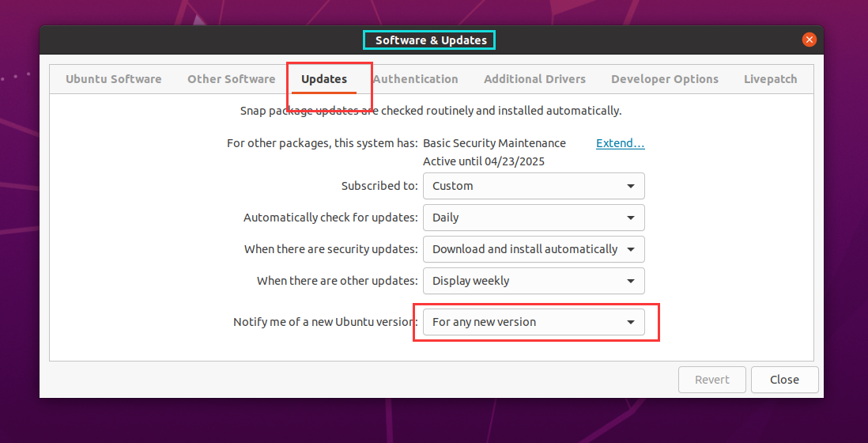Click the For other packages, this system has: label
Screen dimensions: 868x443
point(323,143)
